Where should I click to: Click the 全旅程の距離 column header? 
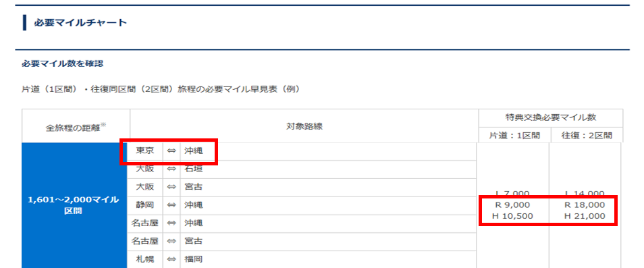click(76, 127)
